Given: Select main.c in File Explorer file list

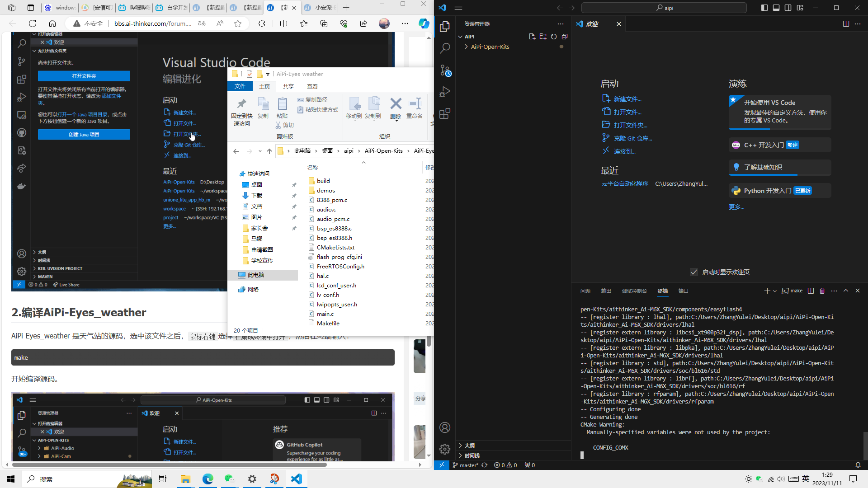Looking at the screenshot, I should coord(325,314).
